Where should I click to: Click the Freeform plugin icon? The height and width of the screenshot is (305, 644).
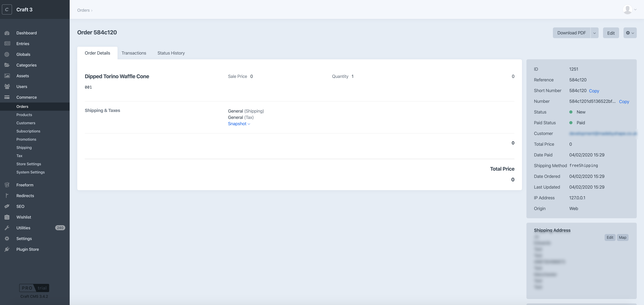[7, 185]
